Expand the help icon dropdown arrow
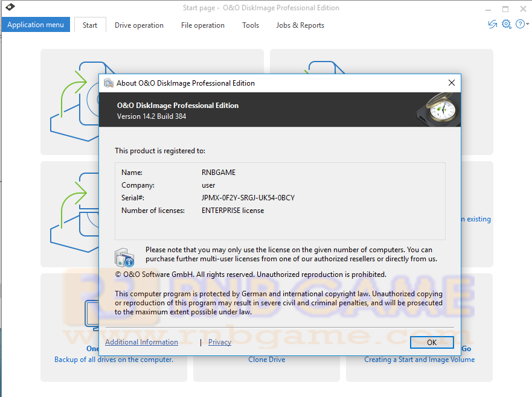The image size is (532, 397). point(528,24)
